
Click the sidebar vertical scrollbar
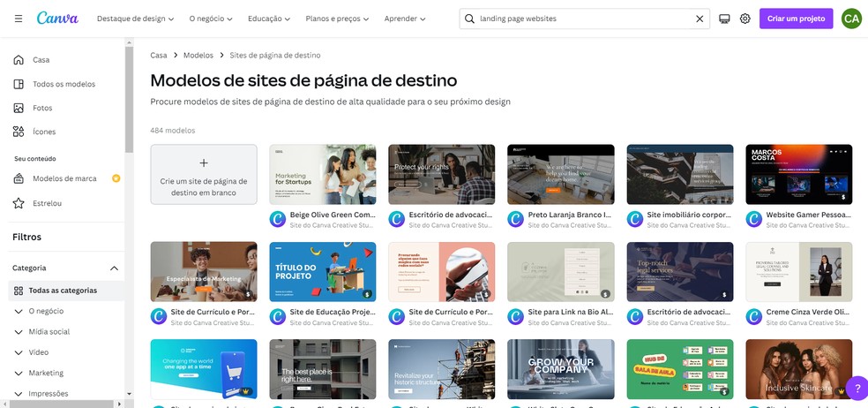[129, 100]
